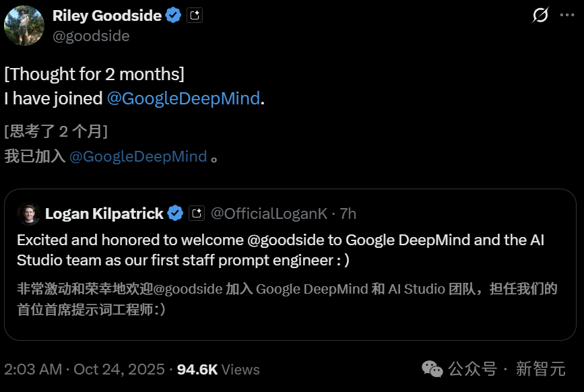Open the @goodside handle under Riley's name
This screenshot has width=584, height=392.
click(91, 36)
